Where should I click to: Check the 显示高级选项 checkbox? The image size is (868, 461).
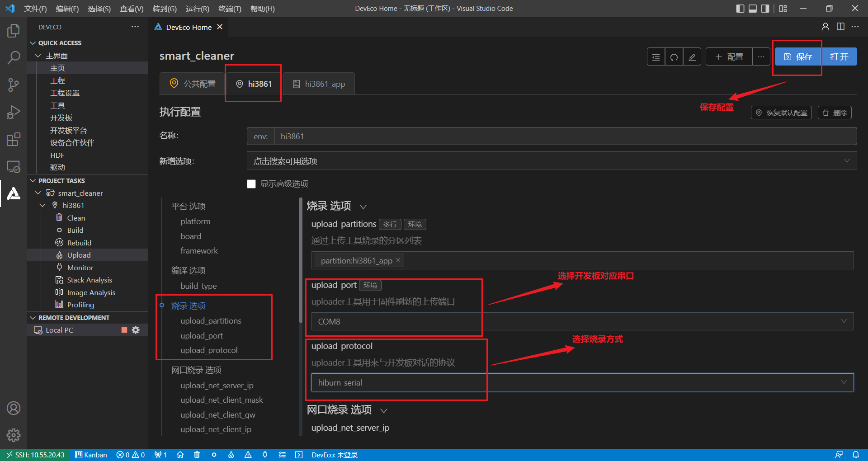[x=251, y=184]
